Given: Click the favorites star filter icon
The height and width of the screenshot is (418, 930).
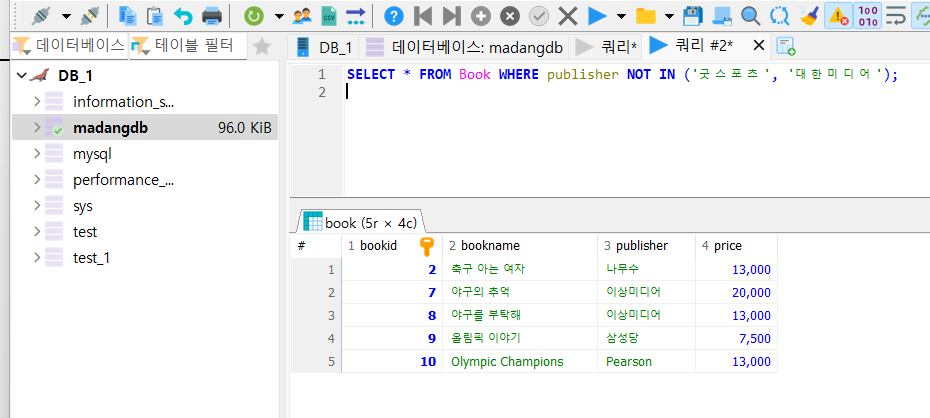Looking at the screenshot, I should tap(262, 46).
